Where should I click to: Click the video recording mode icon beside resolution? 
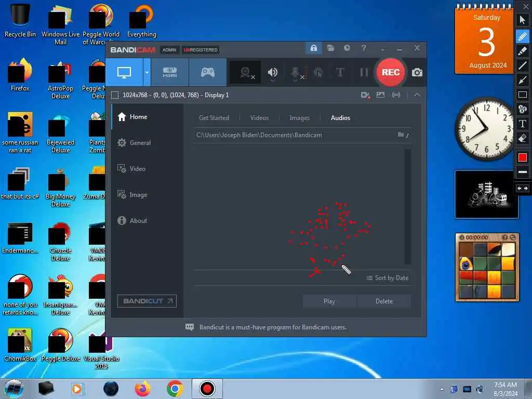point(365,95)
